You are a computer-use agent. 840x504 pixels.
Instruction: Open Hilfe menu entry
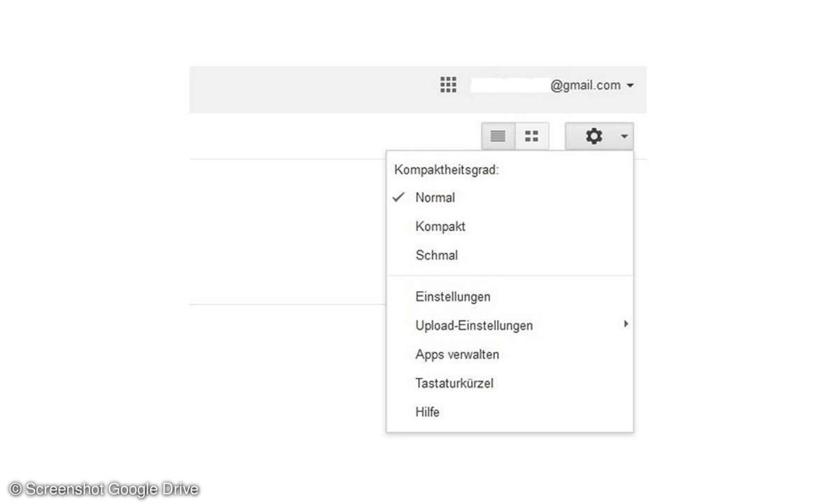[x=510, y=412]
